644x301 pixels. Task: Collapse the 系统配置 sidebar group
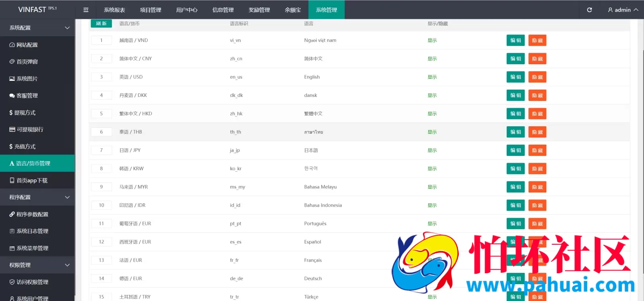[37, 28]
